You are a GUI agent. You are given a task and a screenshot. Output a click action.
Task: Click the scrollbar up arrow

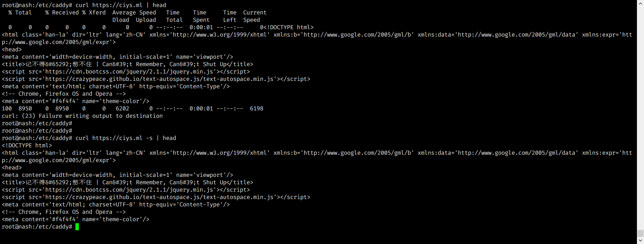pos(640,3)
